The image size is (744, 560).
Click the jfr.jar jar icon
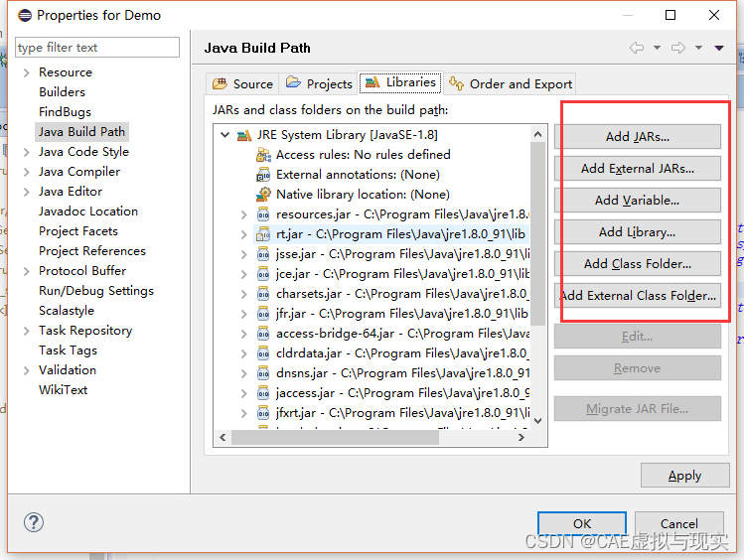tap(263, 314)
